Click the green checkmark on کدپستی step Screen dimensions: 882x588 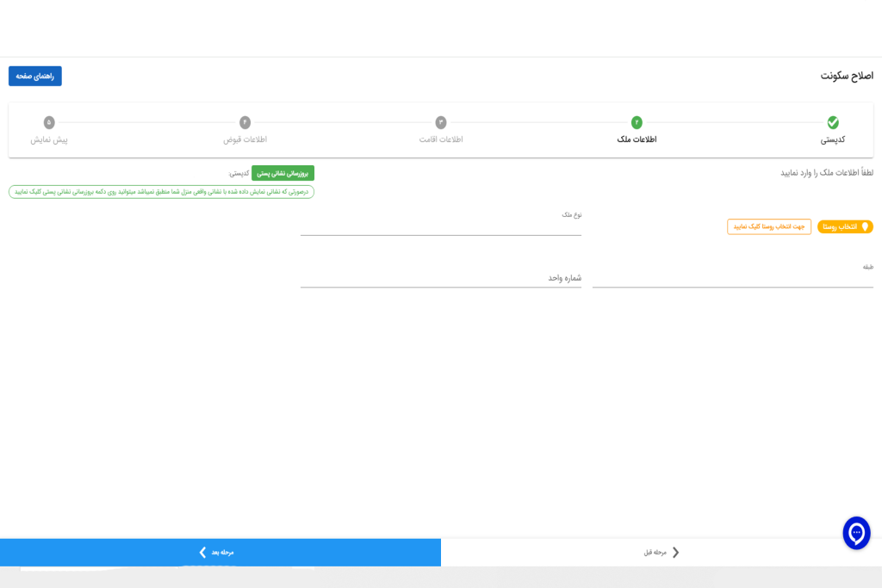click(x=833, y=122)
